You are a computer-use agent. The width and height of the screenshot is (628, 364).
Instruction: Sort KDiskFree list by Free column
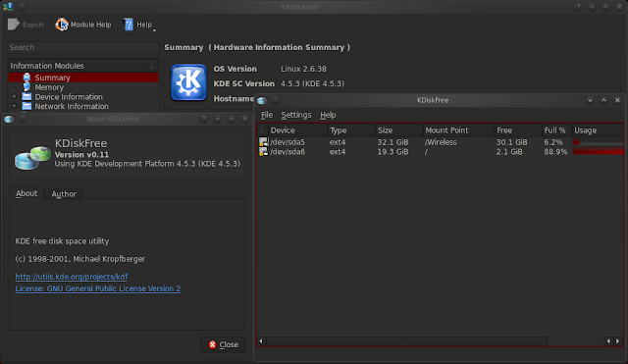pyautogui.click(x=518, y=130)
